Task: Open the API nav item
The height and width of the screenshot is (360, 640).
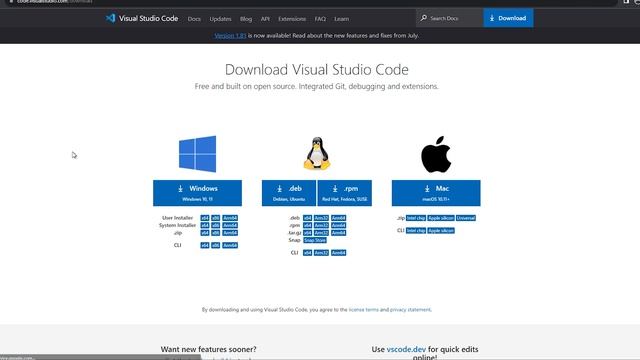Action: click(265, 19)
